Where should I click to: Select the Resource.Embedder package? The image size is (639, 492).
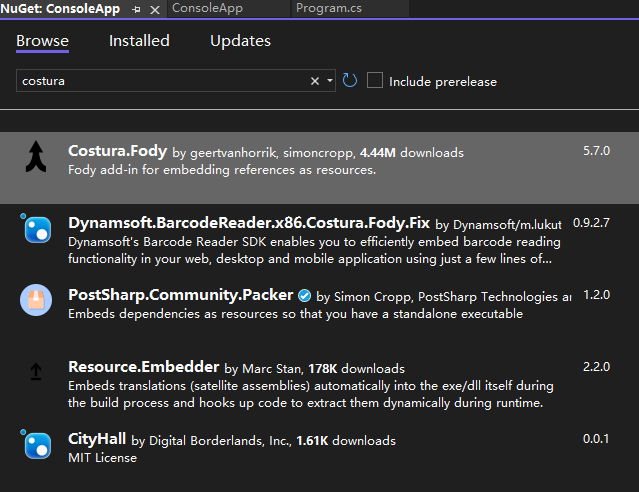click(x=143, y=367)
